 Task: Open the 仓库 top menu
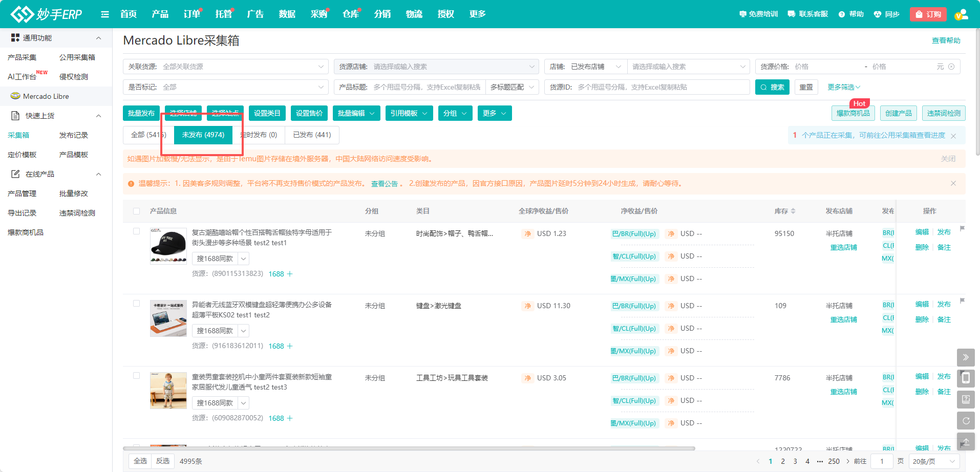coord(351,14)
